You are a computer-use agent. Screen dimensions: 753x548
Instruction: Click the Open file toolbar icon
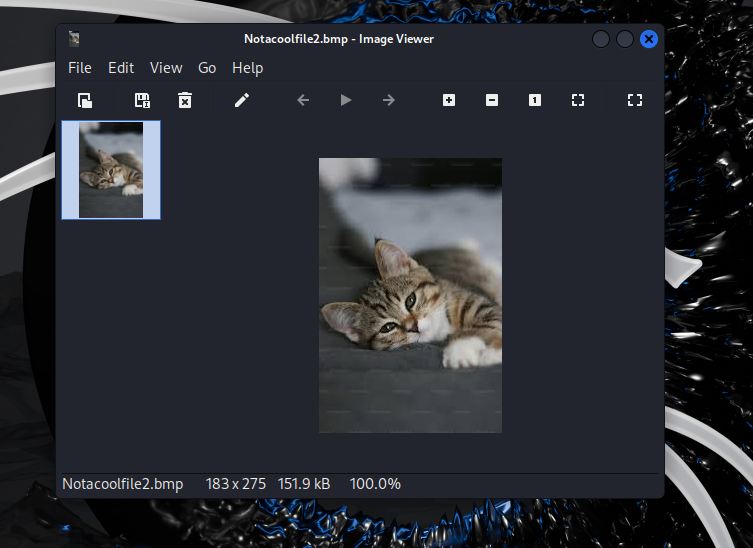coord(85,100)
